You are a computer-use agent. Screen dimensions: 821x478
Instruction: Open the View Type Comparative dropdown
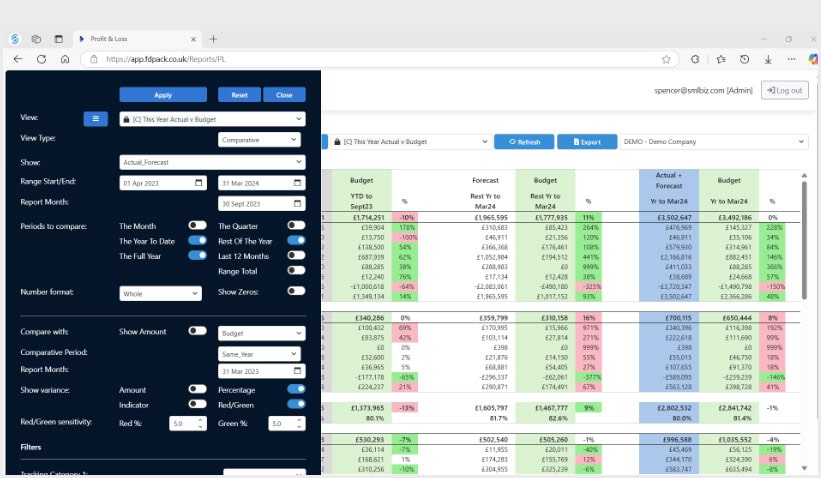(259, 140)
